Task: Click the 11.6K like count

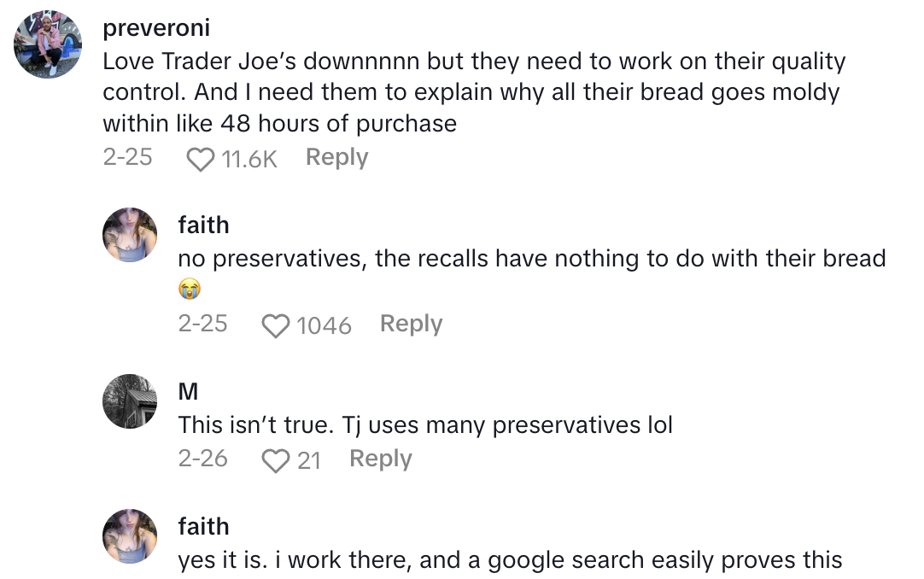Action: click(x=249, y=159)
